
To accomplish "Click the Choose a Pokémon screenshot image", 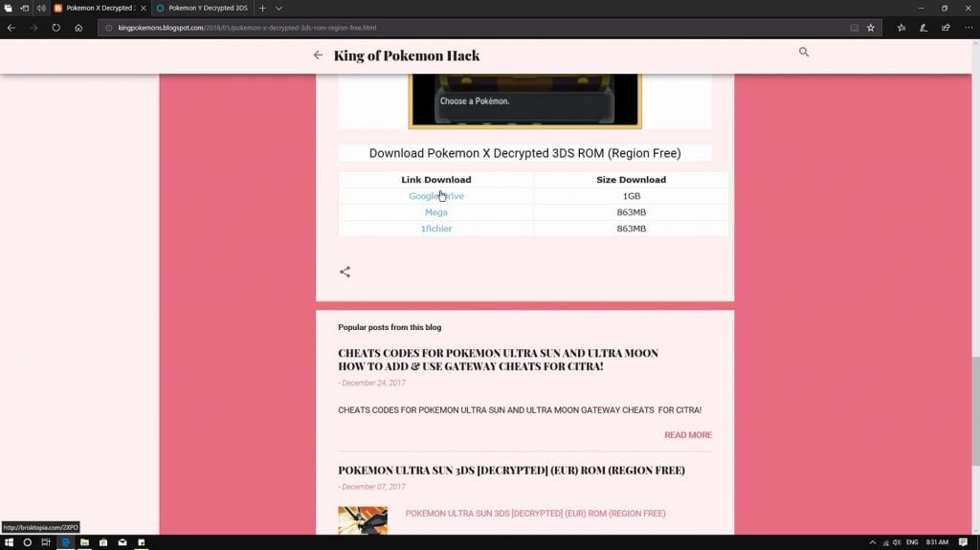I will point(525,101).
